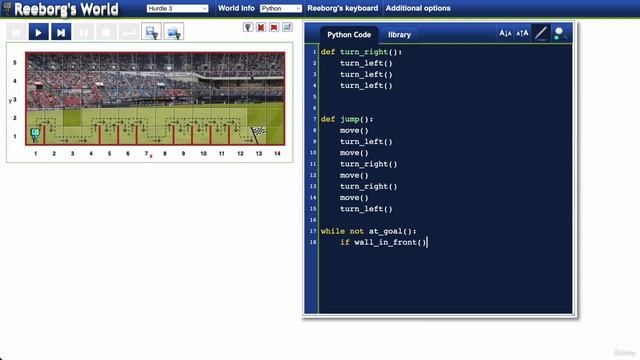Click code line 'def turn_right():'
Image resolution: width=640 pixels, height=360 pixels.
point(361,52)
